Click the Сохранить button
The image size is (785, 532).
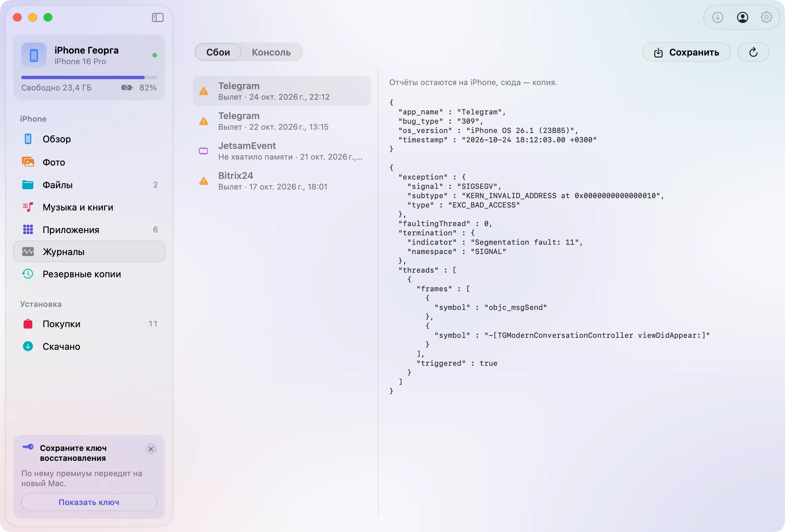pyautogui.click(x=686, y=52)
